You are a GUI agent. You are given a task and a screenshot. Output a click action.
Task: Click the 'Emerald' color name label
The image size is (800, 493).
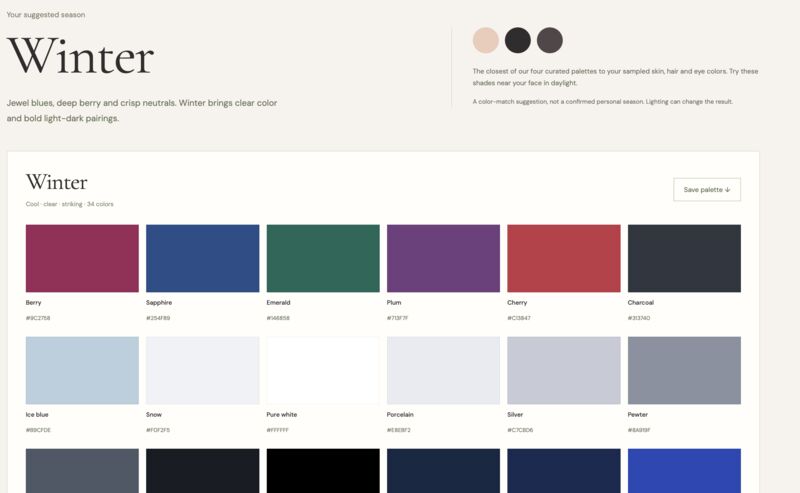[x=278, y=303]
